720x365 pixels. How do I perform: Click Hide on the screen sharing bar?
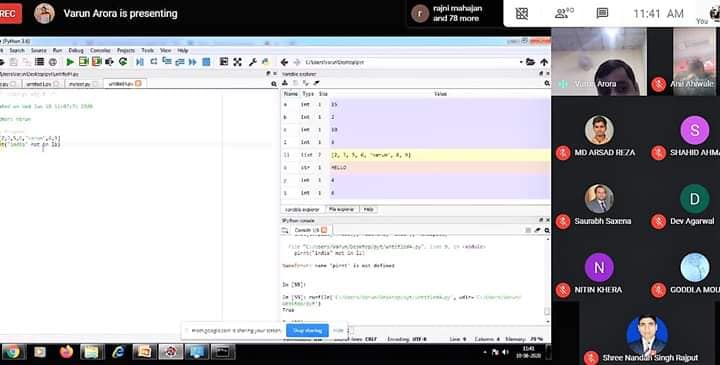coord(338,330)
